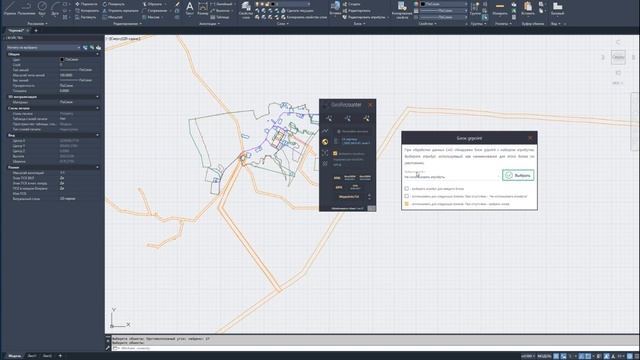Click Редактировать атрибуты in Блок panel

364,17
